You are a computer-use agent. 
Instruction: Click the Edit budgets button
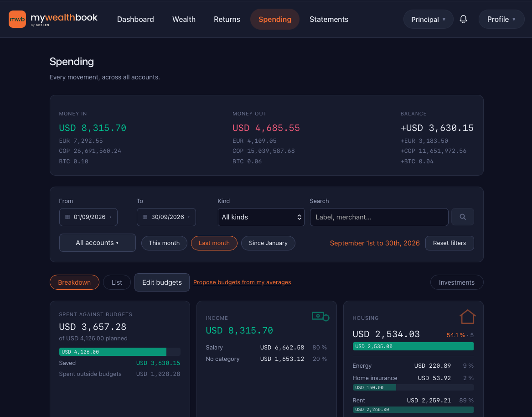pos(162,282)
